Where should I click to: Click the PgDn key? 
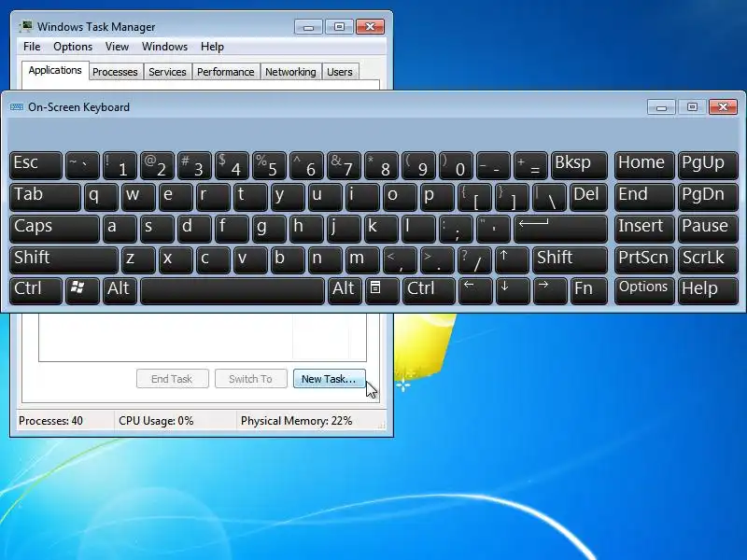pyautogui.click(x=708, y=197)
